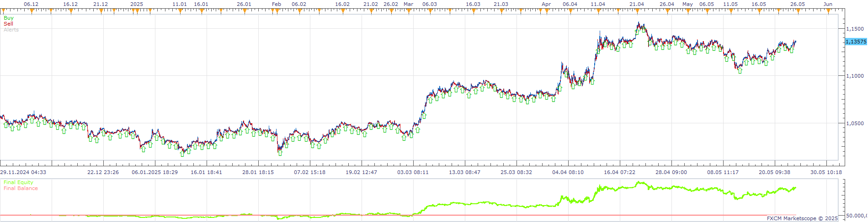This screenshot has height=222, width=868.
Task: Click the 25.03 08:32 timestamp
Action: point(517,172)
